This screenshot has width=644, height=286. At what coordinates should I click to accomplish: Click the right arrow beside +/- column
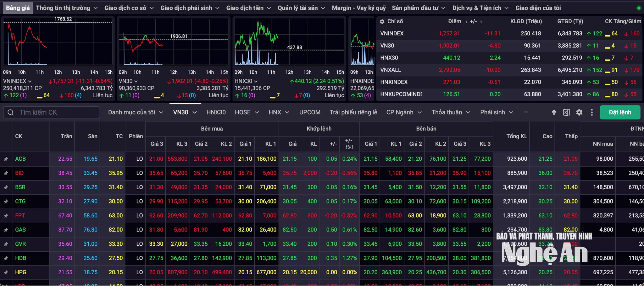[481, 21]
